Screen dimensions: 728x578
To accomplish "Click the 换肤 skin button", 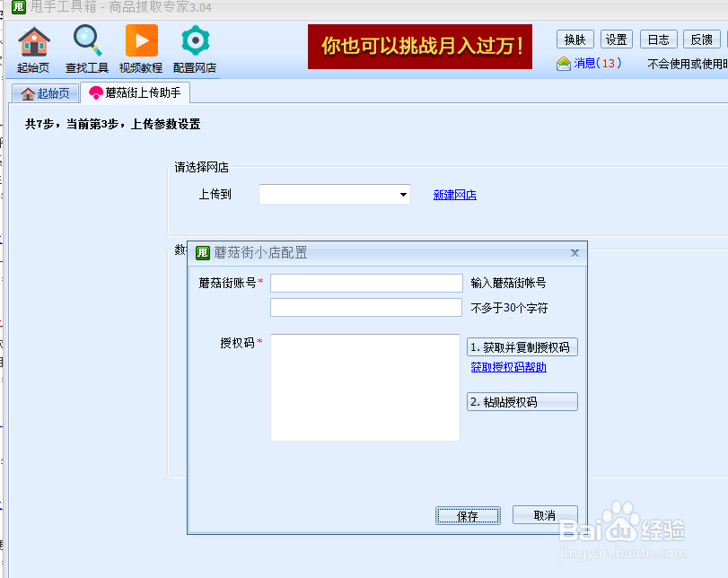I will pos(575,39).
